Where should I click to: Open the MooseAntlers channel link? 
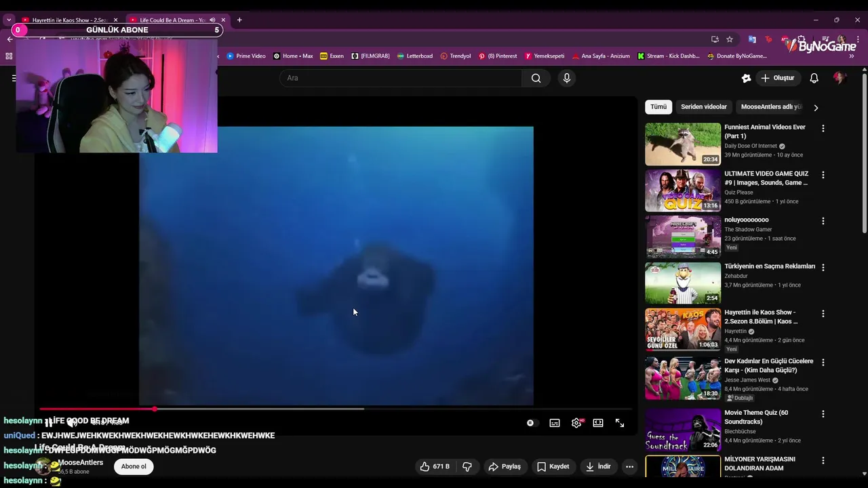pos(81,462)
